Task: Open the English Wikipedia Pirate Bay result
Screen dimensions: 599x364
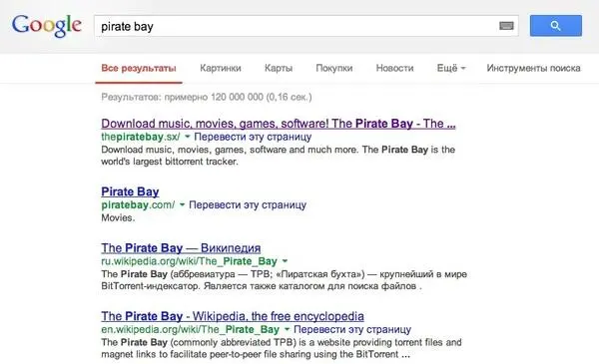Action: point(233,316)
